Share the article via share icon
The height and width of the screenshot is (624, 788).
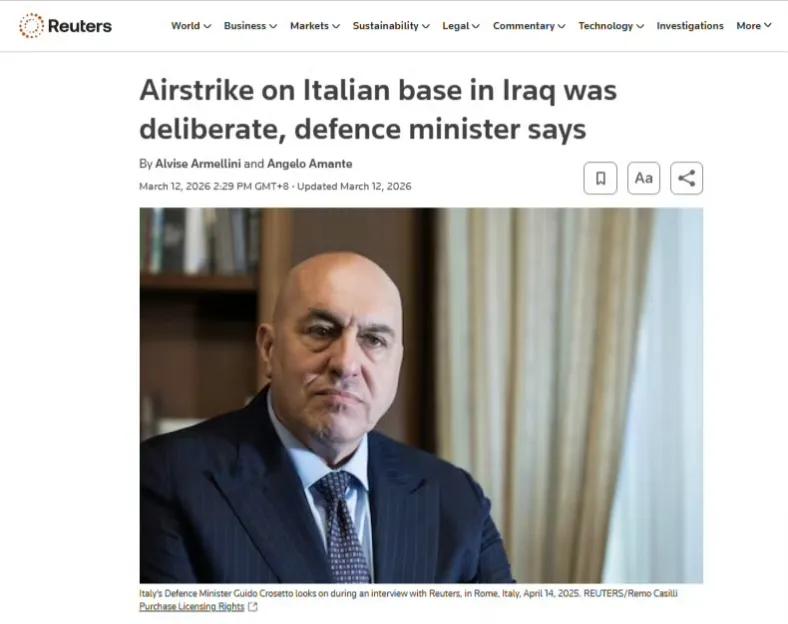686,178
